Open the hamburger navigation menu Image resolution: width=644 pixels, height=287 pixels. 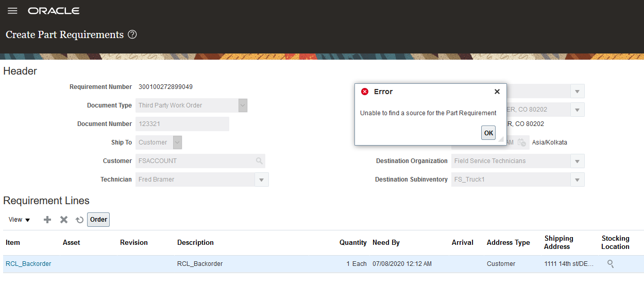[12, 11]
